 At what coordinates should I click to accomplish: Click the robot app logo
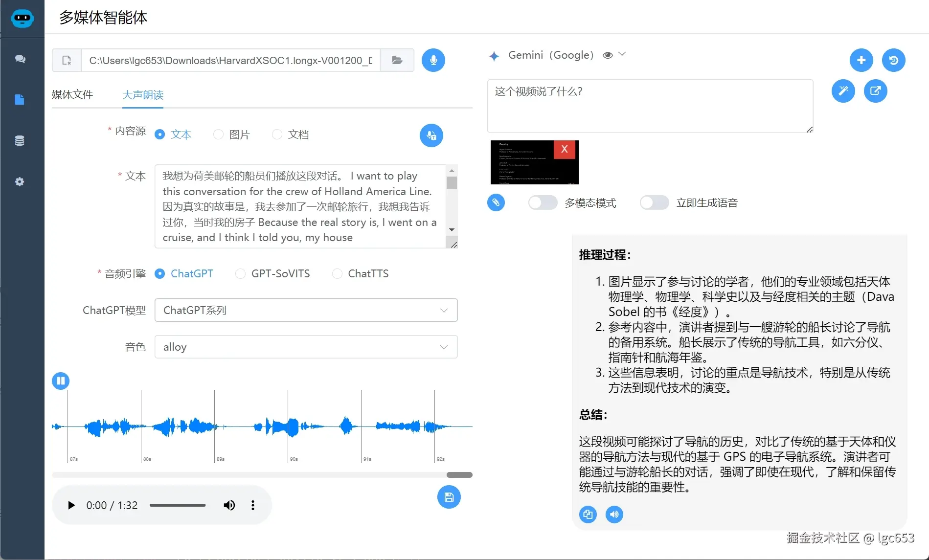pyautogui.click(x=22, y=18)
